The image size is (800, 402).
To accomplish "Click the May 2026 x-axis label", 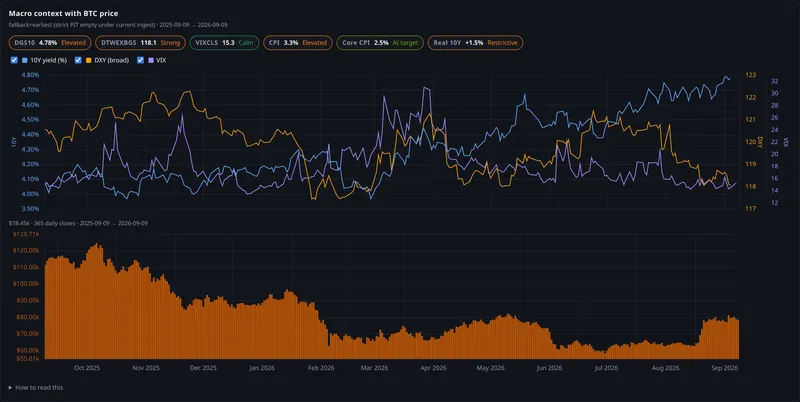I will [x=490, y=368].
